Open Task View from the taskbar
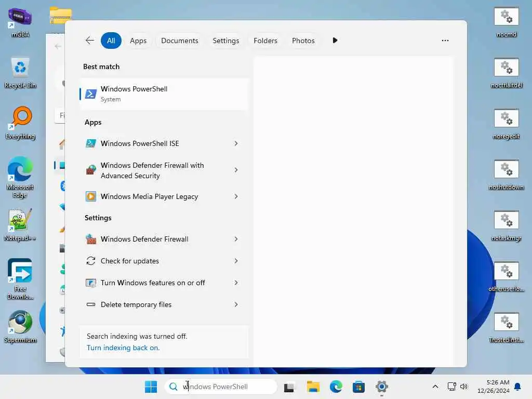Screen dimensions: 532x399 [x=289, y=387]
